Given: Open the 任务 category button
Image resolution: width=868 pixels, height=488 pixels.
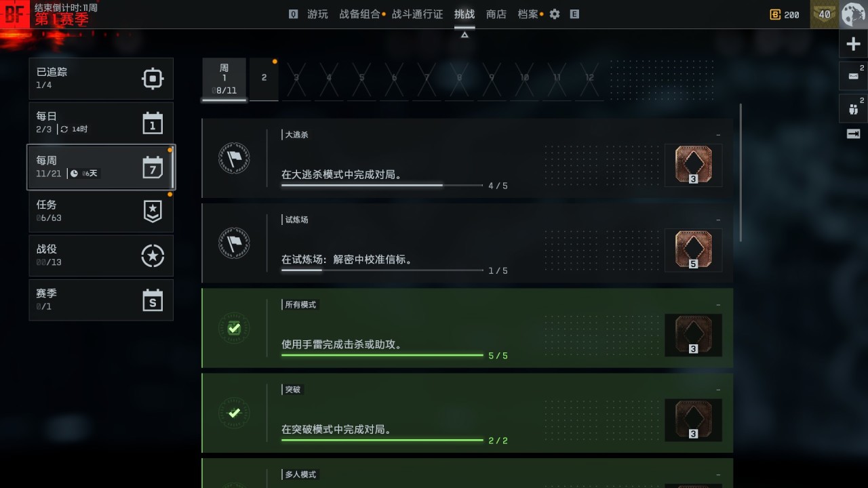Looking at the screenshot, I should pos(101,211).
